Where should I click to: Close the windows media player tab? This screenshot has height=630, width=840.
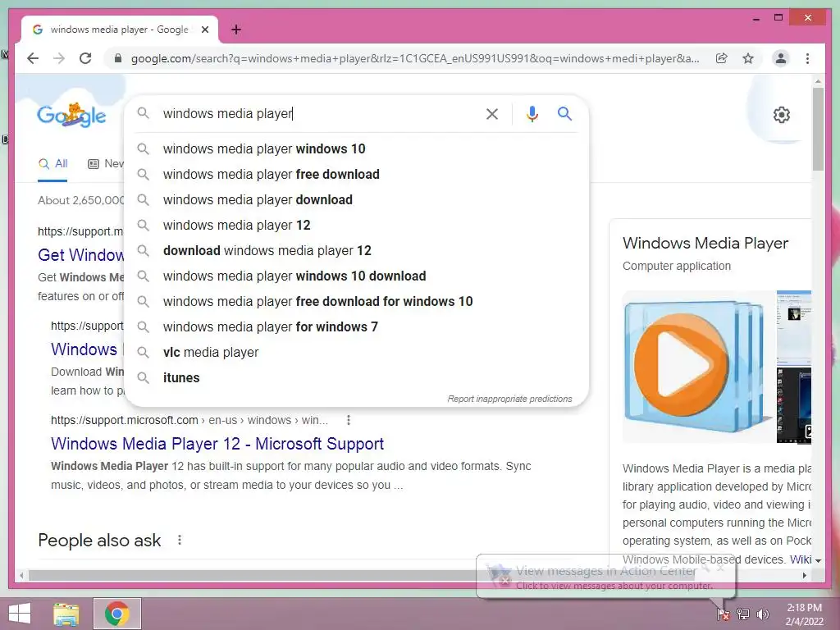(204, 30)
